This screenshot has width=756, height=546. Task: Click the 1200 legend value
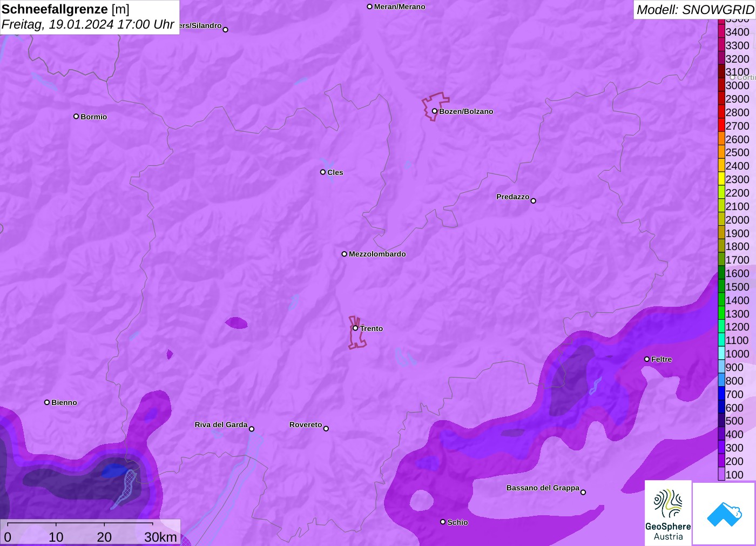tap(738, 327)
